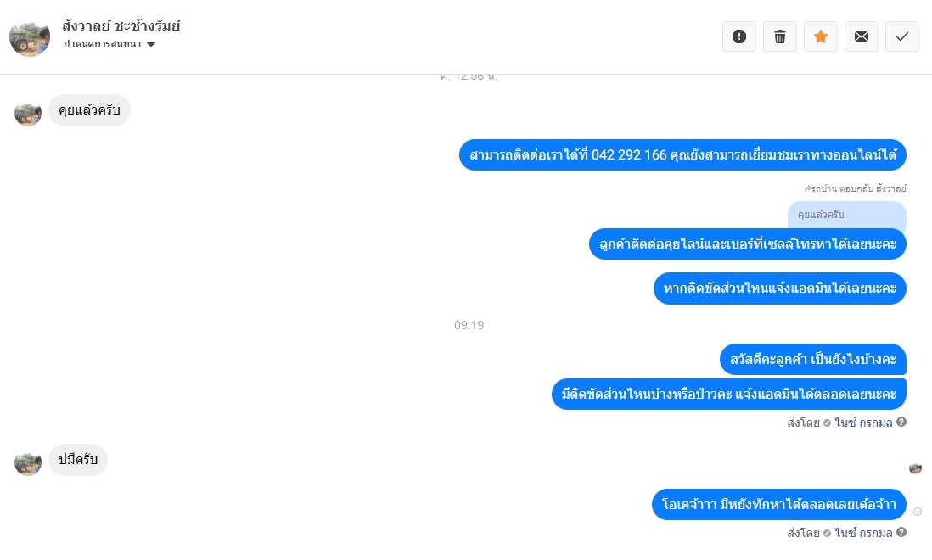Open สังวาลย์ ชะช้างรัมย์ profile name
Viewport: 932px width, 560px height.
click(x=121, y=25)
